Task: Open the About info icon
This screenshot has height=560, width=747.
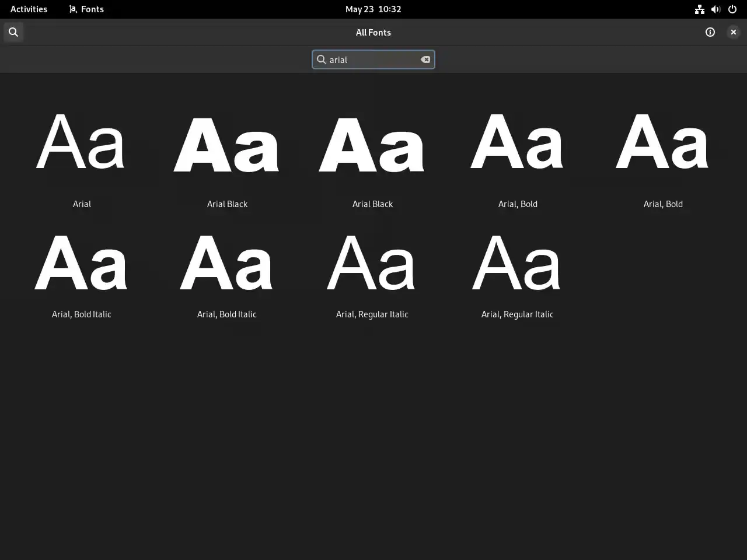Action: [x=710, y=32]
